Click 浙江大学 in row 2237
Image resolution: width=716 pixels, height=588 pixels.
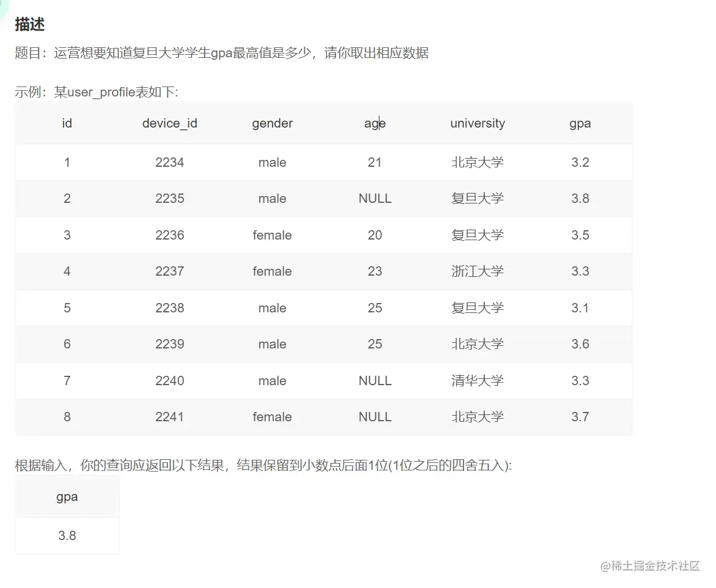pos(478,271)
